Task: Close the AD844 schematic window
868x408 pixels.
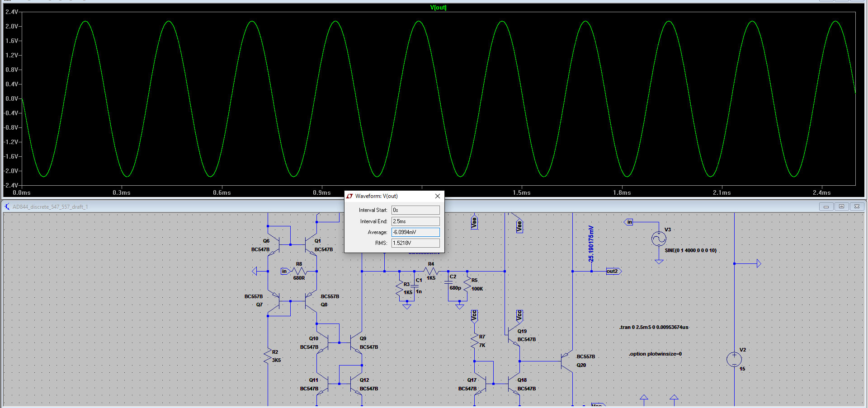Action: click(857, 206)
